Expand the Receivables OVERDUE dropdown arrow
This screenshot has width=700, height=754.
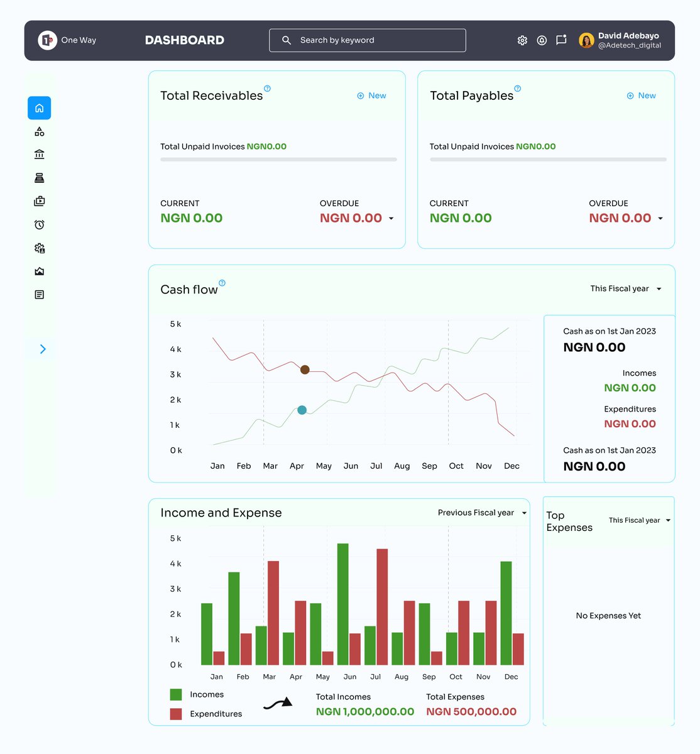pyautogui.click(x=391, y=219)
